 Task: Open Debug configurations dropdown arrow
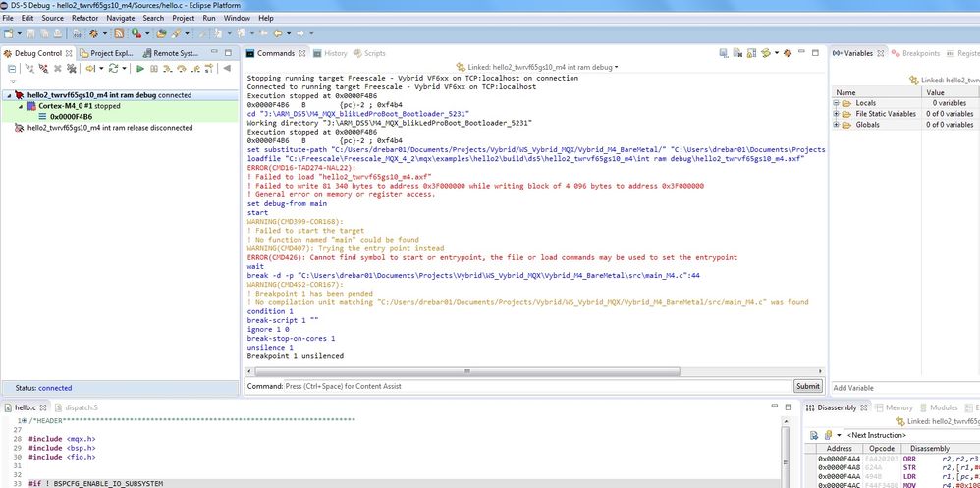(105, 33)
